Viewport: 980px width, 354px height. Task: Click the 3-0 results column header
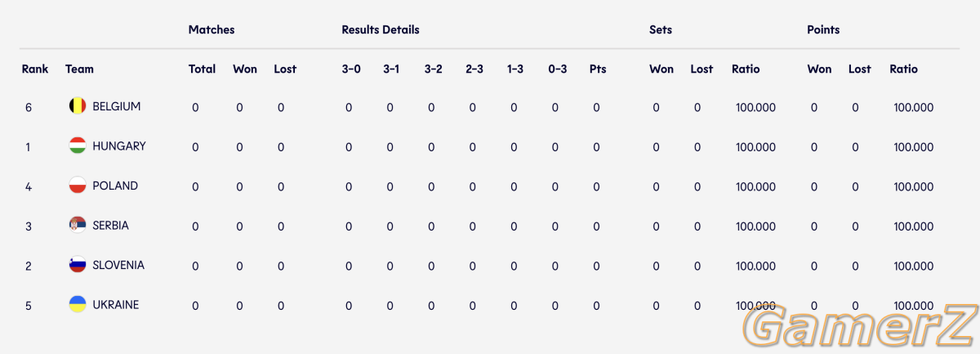click(x=351, y=69)
